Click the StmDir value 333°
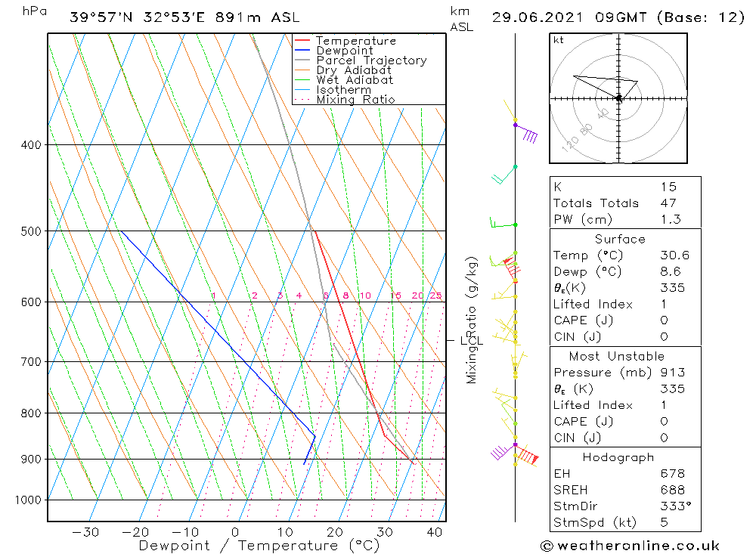 pyautogui.click(x=675, y=506)
